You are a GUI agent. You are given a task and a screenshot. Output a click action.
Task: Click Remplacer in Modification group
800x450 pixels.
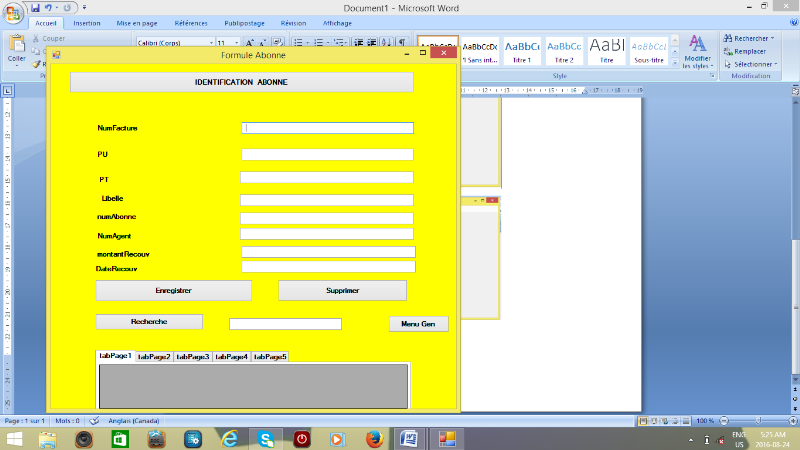pos(745,52)
